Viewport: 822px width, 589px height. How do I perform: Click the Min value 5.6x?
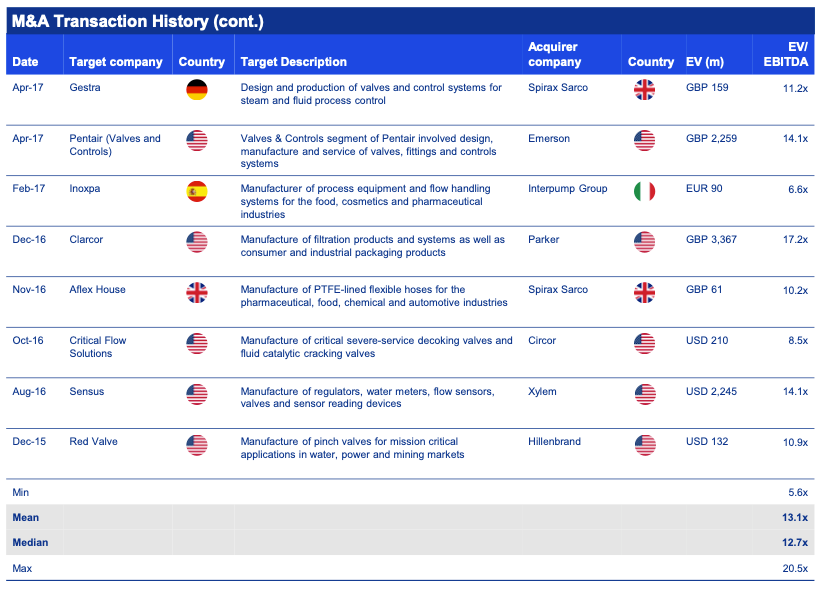click(x=798, y=493)
